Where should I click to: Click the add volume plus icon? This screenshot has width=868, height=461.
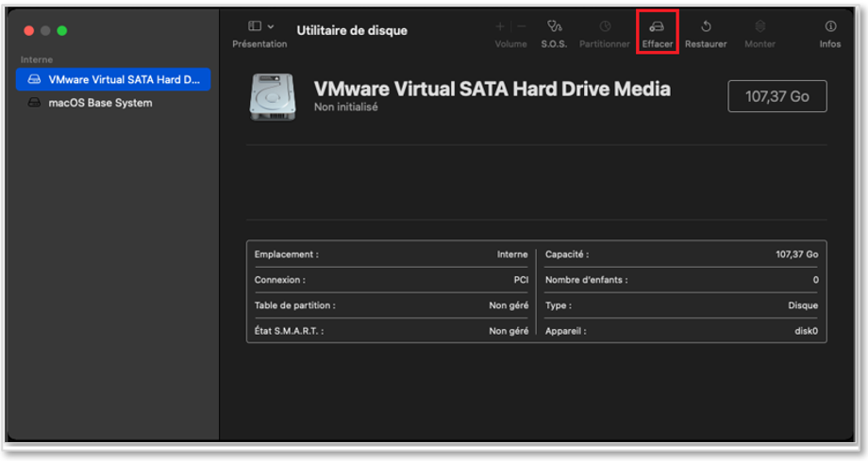[500, 26]
